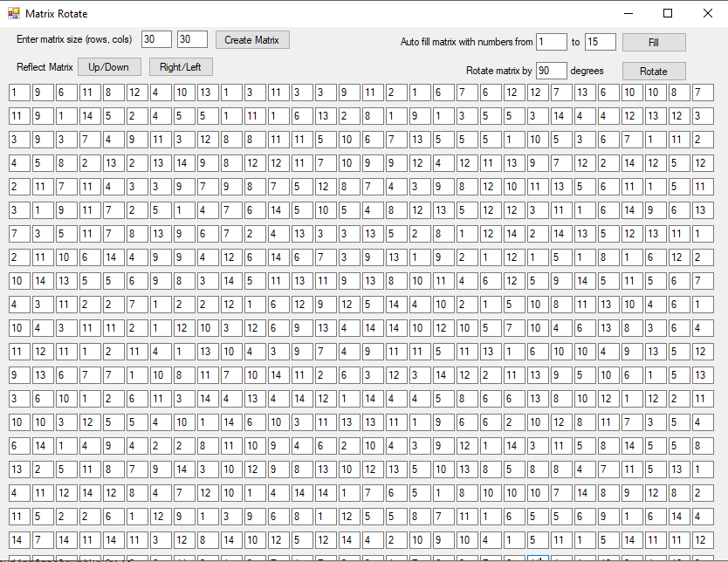Click the Fill button

[x=654, y=43]
